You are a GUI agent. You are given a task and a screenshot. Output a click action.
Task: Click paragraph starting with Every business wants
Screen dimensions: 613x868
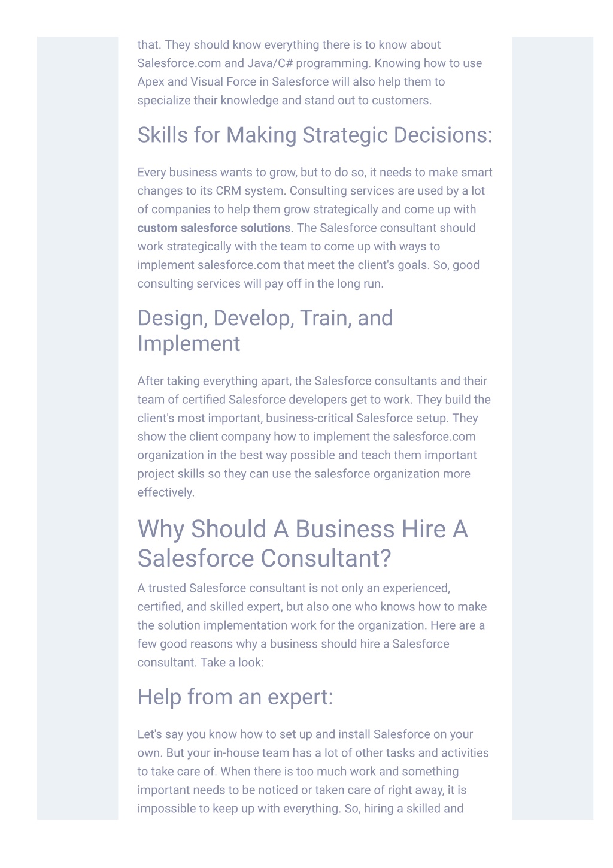pyautogui.click(x=315, y=228)
